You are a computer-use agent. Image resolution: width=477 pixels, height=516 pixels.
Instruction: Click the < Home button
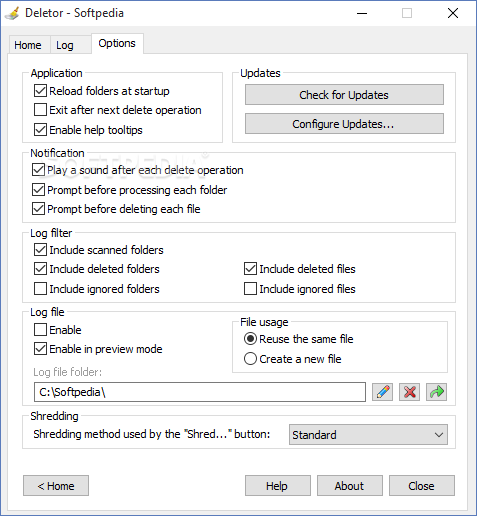click(56, 486)
